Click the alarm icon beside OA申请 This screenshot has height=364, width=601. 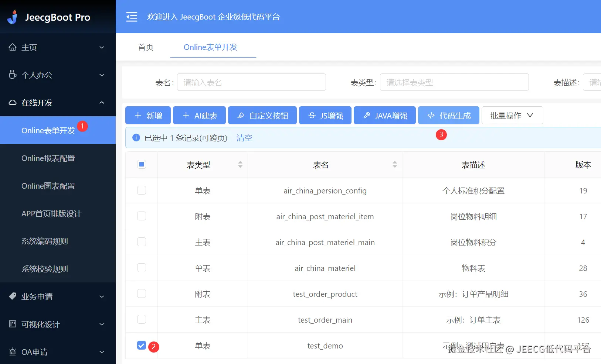tap(13, 351)
